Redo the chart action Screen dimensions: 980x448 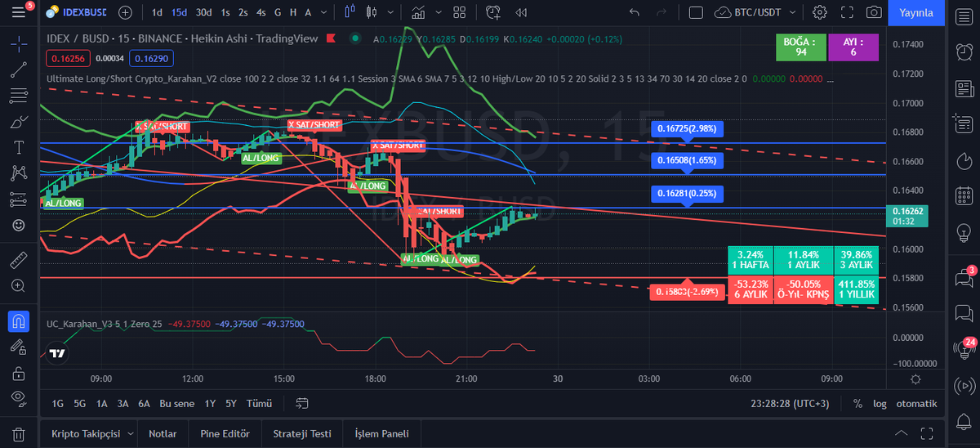pyautogui.click(x=661, y=12)
